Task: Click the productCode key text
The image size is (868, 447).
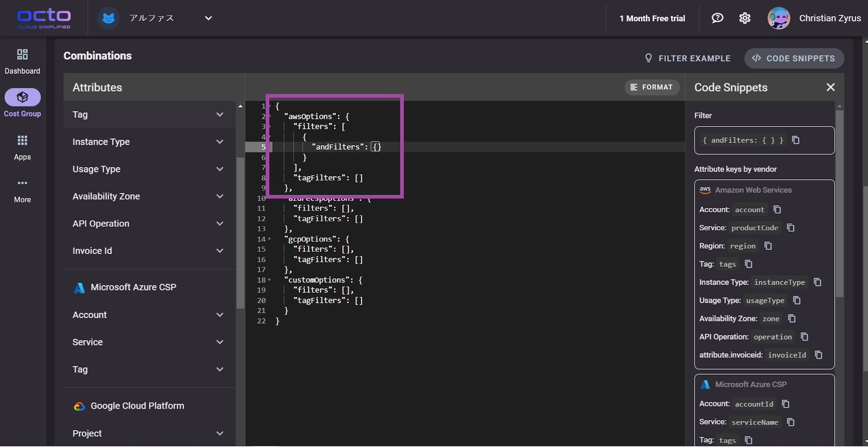Action: 755,228
